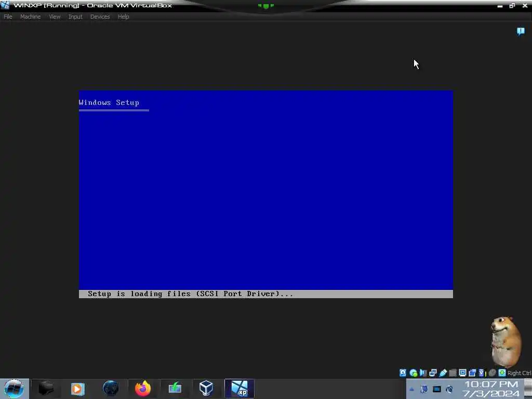Viewport: 532px width, 399px height.
Task: Click the hamster desktop mascot
Action: coord(506,342)
